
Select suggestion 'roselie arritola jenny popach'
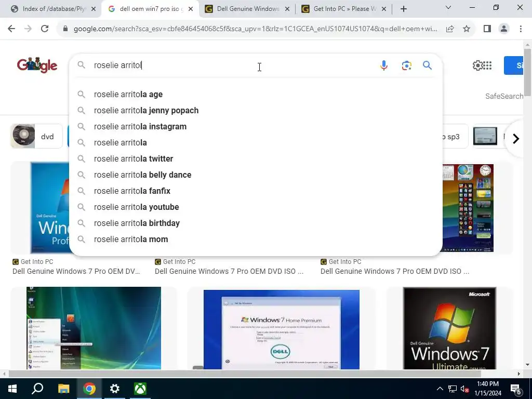click(x=256, y=110)
